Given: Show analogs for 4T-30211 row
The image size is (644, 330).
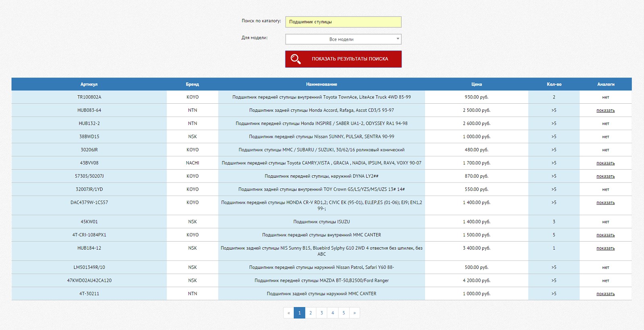Looking at the screenshot, I should [605, 294].
